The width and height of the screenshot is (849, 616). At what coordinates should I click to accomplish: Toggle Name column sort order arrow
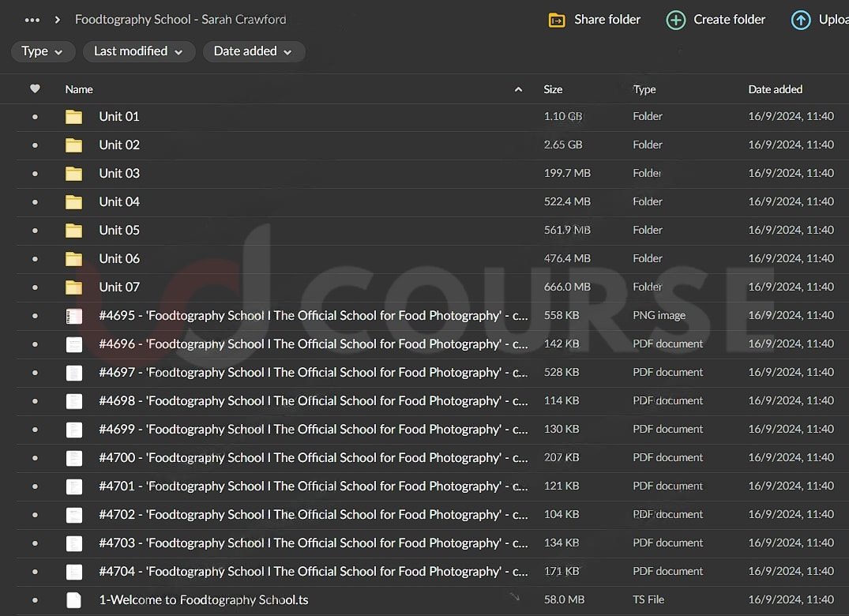pos(518,89)
